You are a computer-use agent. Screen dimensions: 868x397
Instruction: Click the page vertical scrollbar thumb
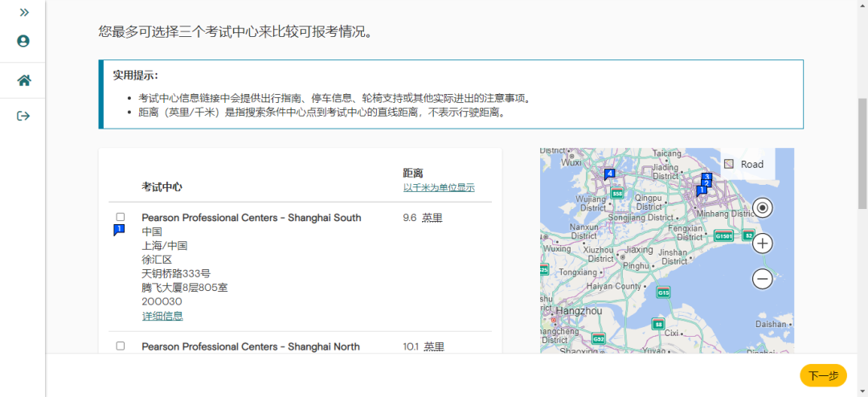[862, 154]
